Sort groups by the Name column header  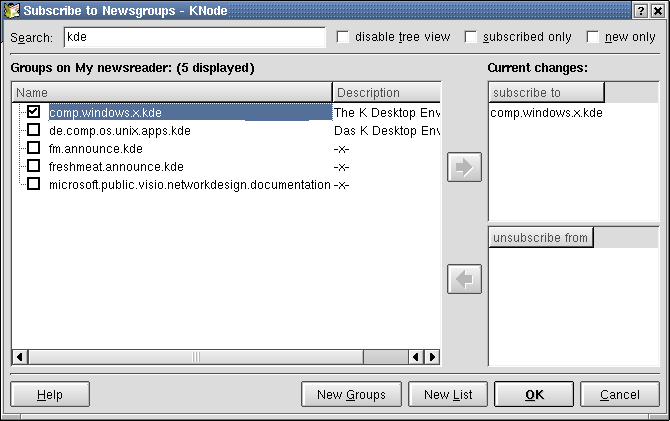[172, 92]
